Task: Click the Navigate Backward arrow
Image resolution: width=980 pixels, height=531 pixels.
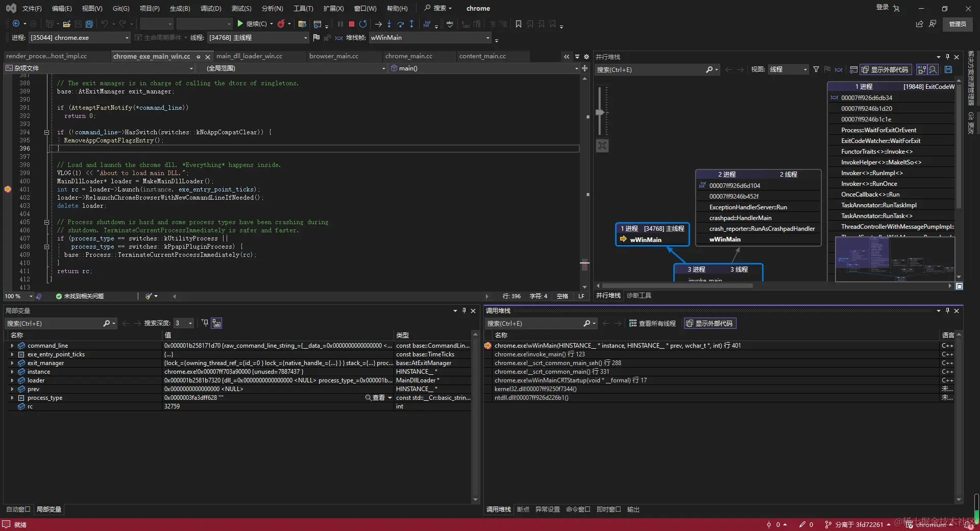Action: click(16, 23)
